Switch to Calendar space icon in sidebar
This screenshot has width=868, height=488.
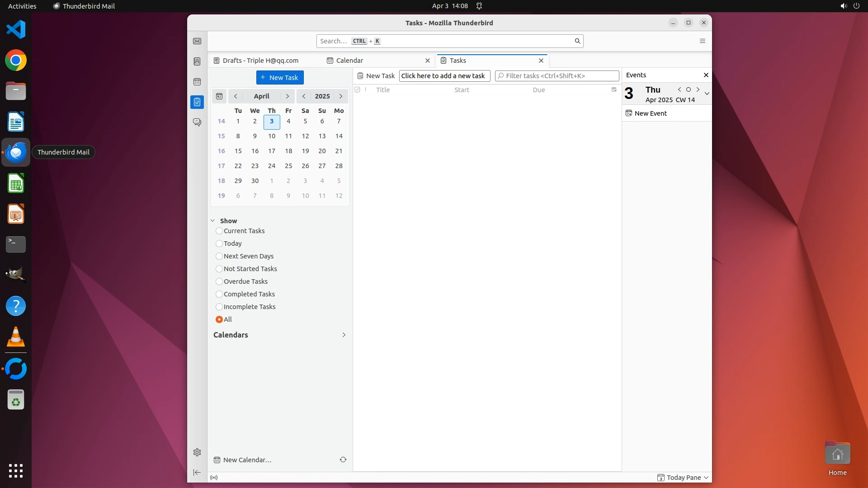click(x=197, y=82)
